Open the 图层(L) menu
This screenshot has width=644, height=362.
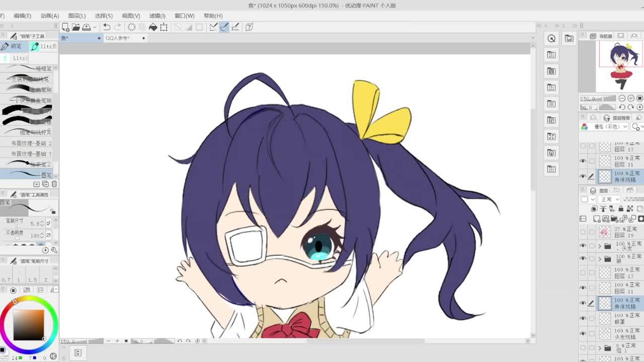(x=77, y=16)
